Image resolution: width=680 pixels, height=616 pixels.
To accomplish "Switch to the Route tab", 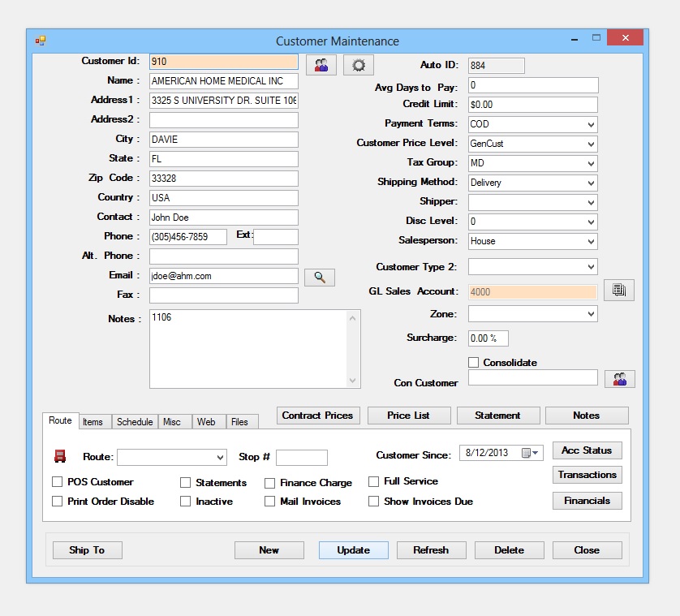I will [x=60, y=420].
